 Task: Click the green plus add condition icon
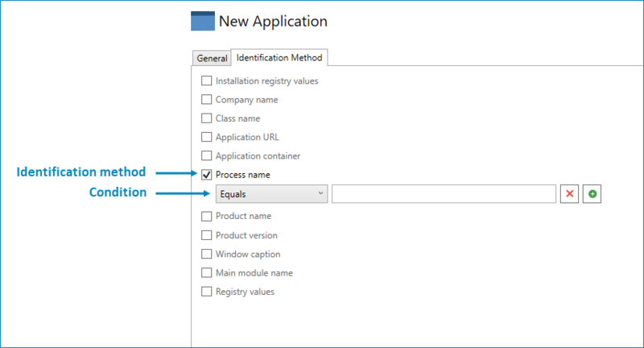592,194
